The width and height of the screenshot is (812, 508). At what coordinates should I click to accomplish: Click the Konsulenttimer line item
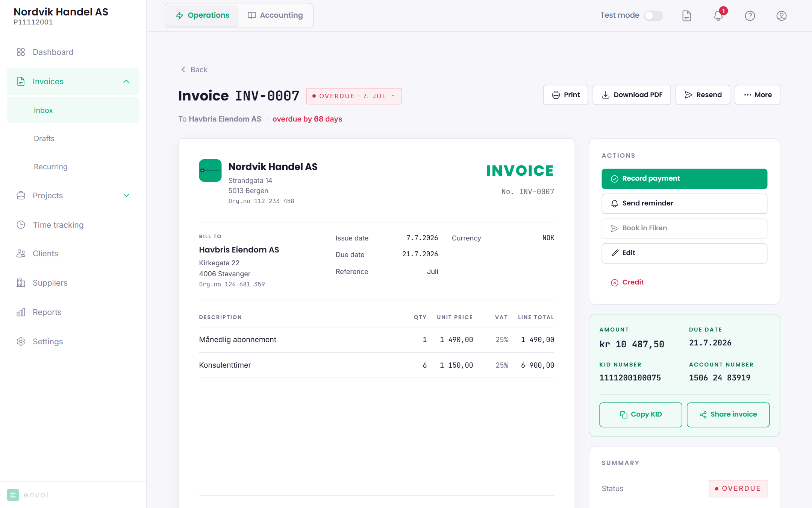(377, 365)
